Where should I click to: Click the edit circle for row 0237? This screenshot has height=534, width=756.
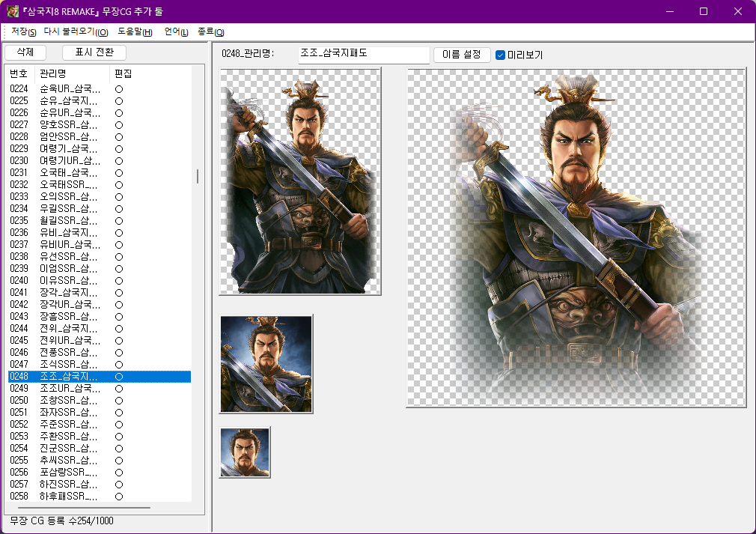pyautogui.click(x=119, y=245)
